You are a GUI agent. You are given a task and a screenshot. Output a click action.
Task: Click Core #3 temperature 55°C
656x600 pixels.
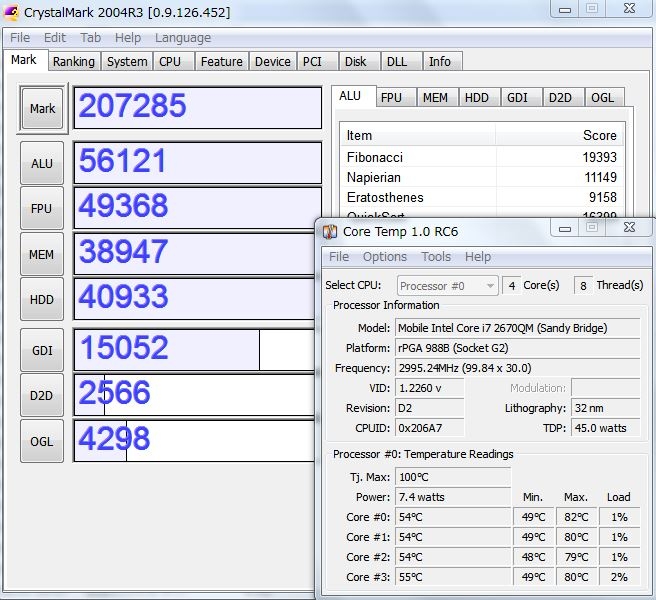coord(453,577)
